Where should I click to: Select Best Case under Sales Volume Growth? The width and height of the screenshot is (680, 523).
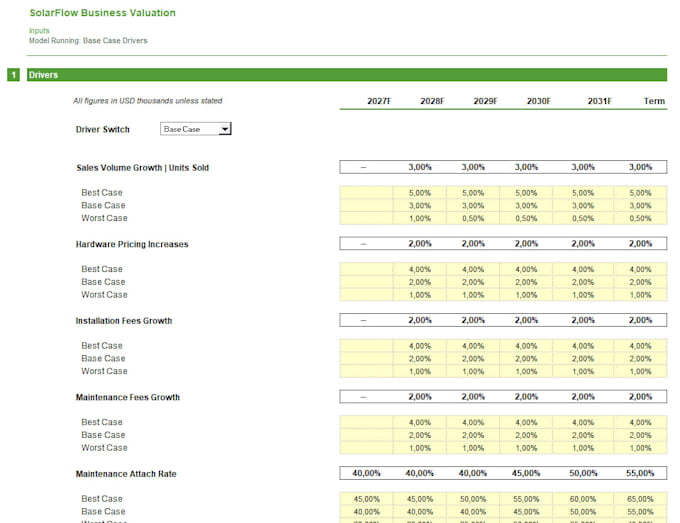point(102,193)
